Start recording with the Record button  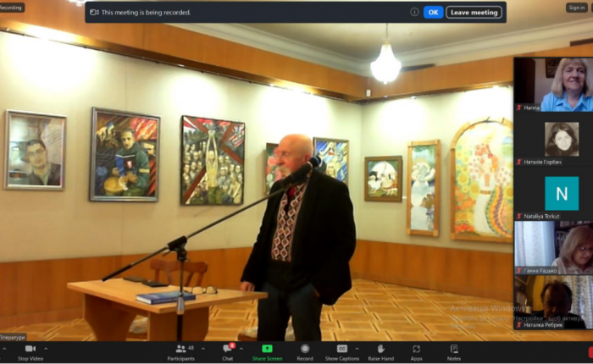305,349
